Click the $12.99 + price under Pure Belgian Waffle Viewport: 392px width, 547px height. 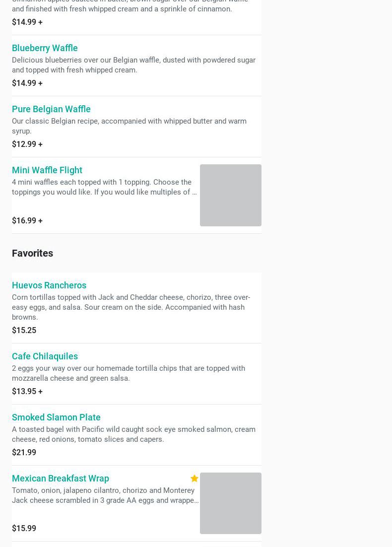coord(27,144)
